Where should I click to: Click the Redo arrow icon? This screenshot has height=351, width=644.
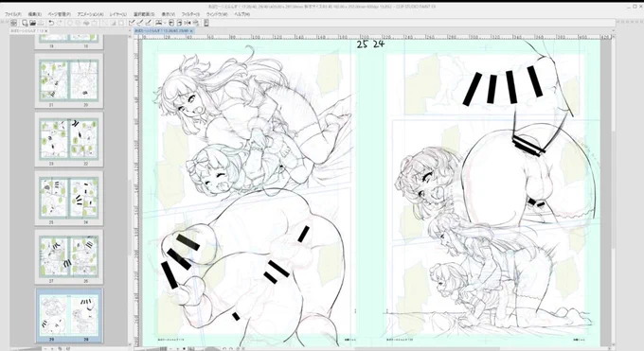59,23
